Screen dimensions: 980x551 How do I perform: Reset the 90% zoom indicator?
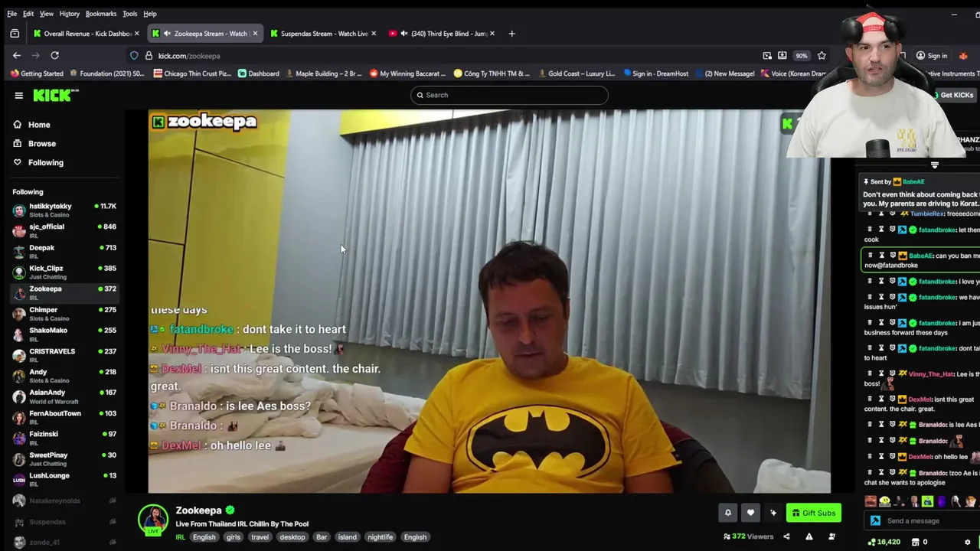[801, 56]
